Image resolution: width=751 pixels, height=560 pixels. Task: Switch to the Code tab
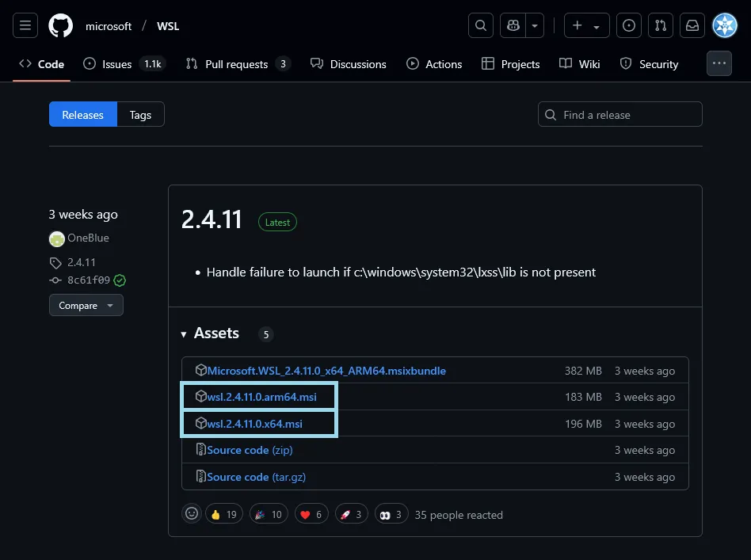pyautogui.click(x=42, y=64)
